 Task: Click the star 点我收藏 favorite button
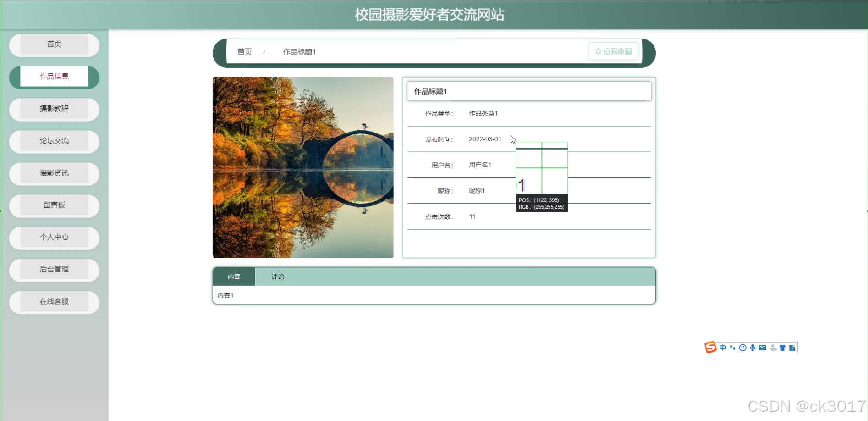click(x=613, y=51)
